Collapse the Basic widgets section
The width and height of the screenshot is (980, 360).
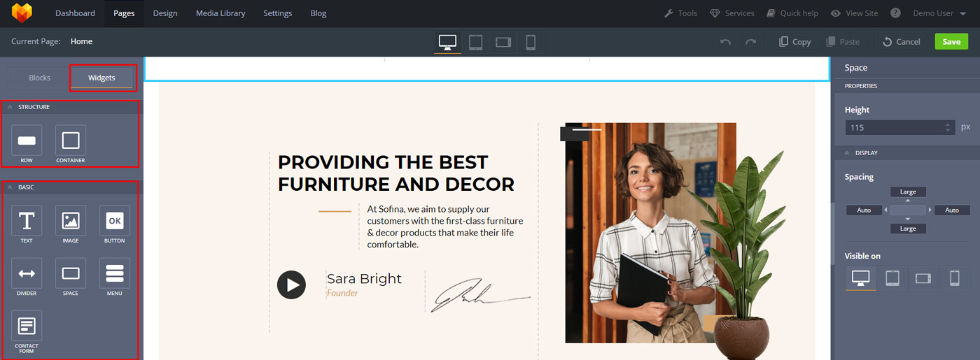[x=10, y=187]
